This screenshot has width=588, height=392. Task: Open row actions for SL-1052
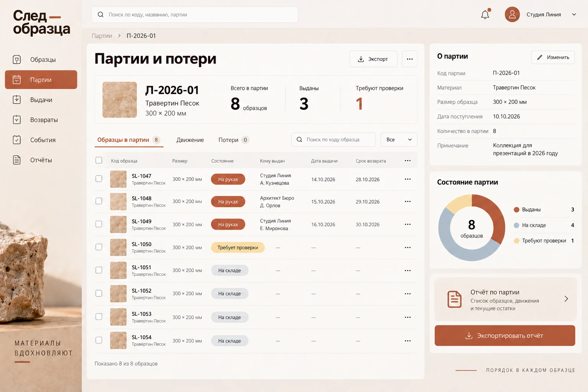pos(408,294)
